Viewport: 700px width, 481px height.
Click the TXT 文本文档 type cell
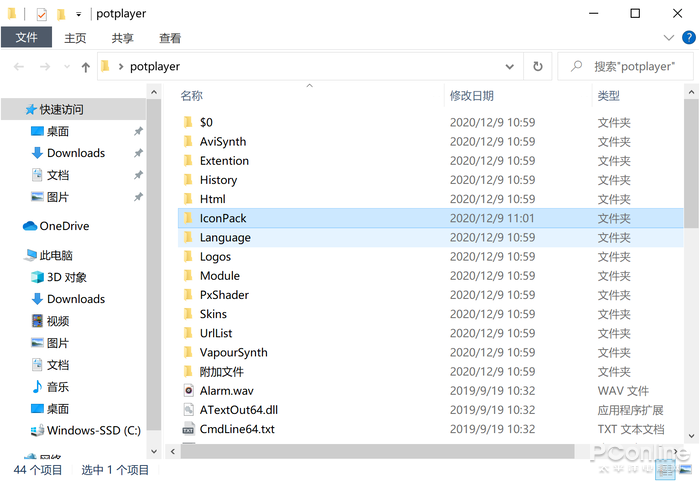(631, 429)
